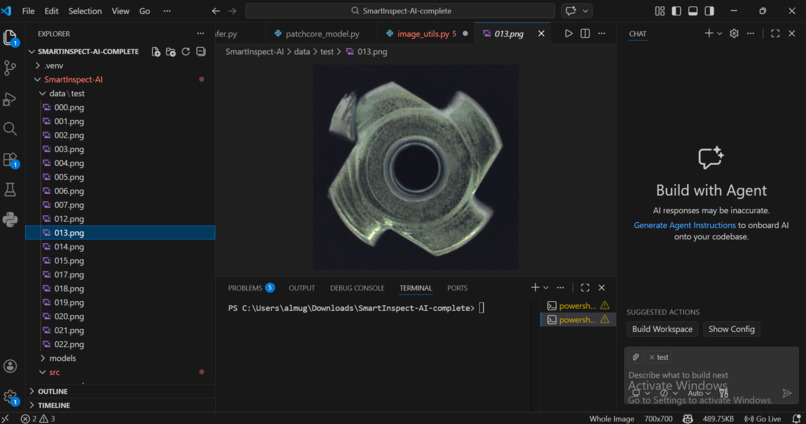Image resolution: width=806 pixels, height=424 pixels.
Task: Click the SmartInspect-AI-complete search box
Action: coord(400,11)
